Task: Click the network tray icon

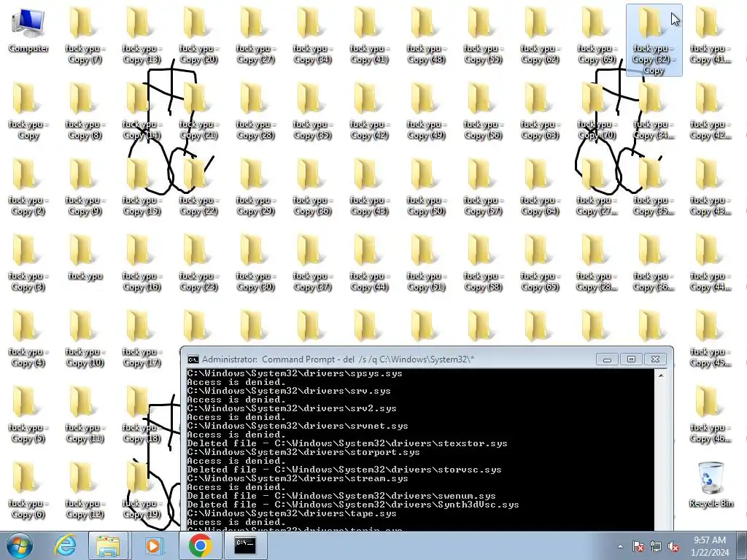Action: point(656,546)
